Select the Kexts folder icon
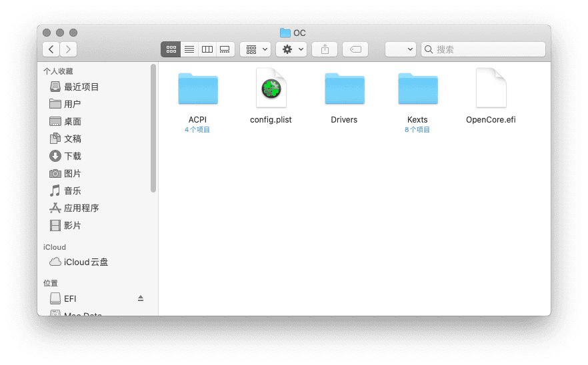Image resolution: width=588 pixels, height=365 pixels. pos(418,89)
